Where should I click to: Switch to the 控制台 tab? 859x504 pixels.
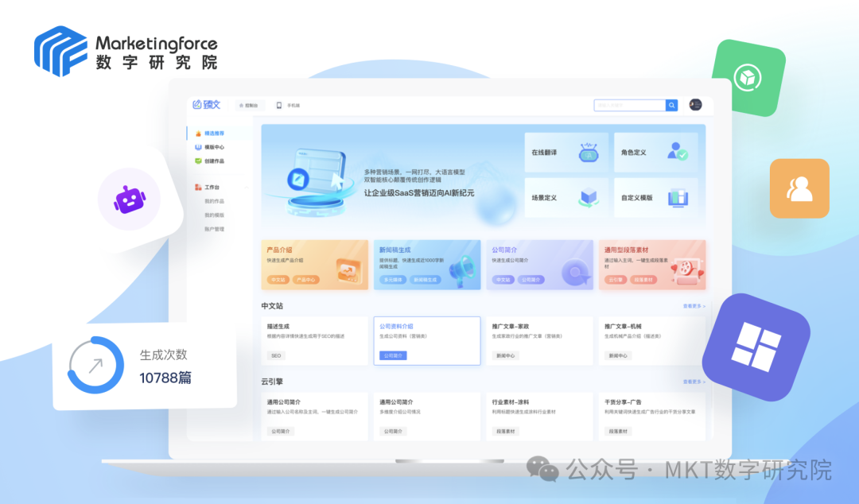point(248,106)
